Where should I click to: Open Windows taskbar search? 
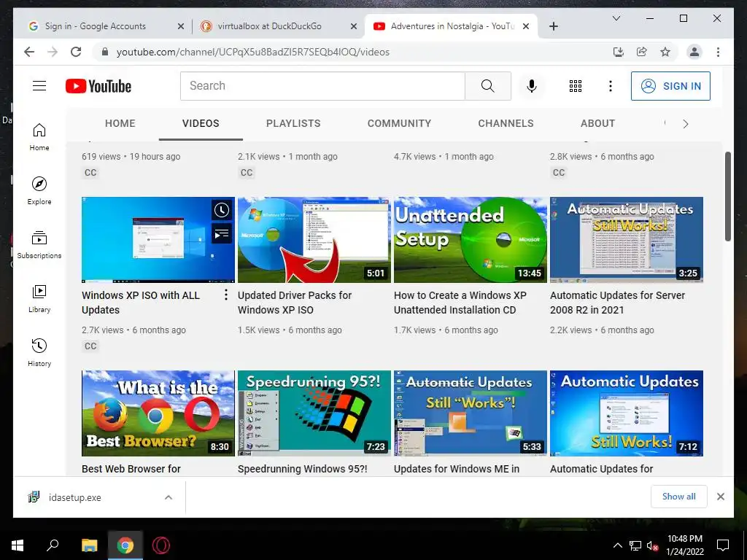tap(53, 545)
